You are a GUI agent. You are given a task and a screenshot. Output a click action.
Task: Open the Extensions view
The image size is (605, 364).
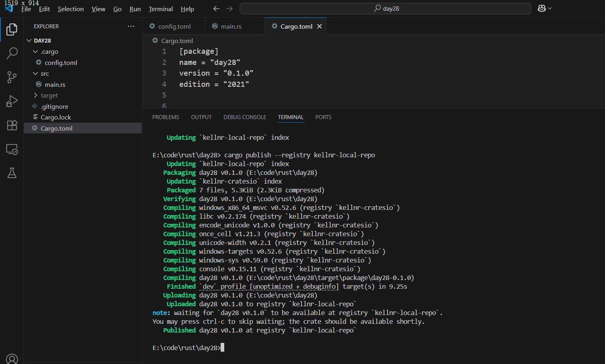[x=12, y=125]
